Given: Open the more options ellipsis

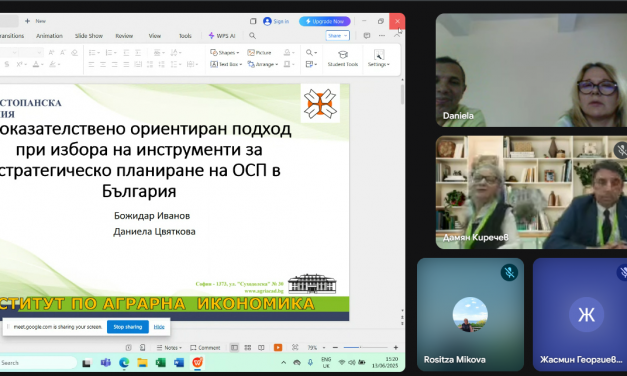Looking at the screenshot, I should 382,36.
